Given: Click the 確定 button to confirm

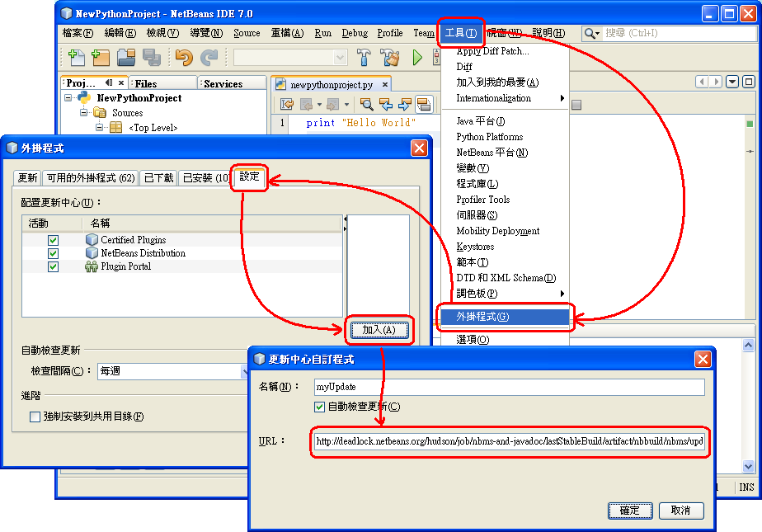Looking at the screenshot, I should [630, 511].
